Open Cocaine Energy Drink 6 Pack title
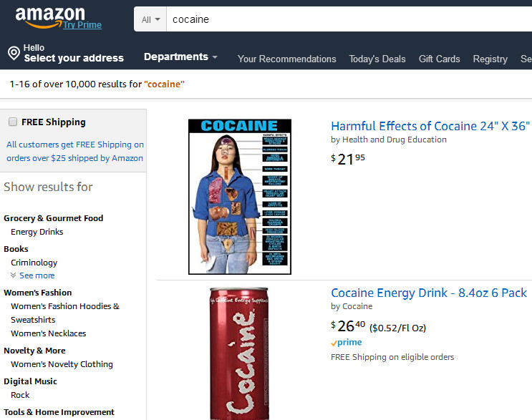 pos(428,293)
